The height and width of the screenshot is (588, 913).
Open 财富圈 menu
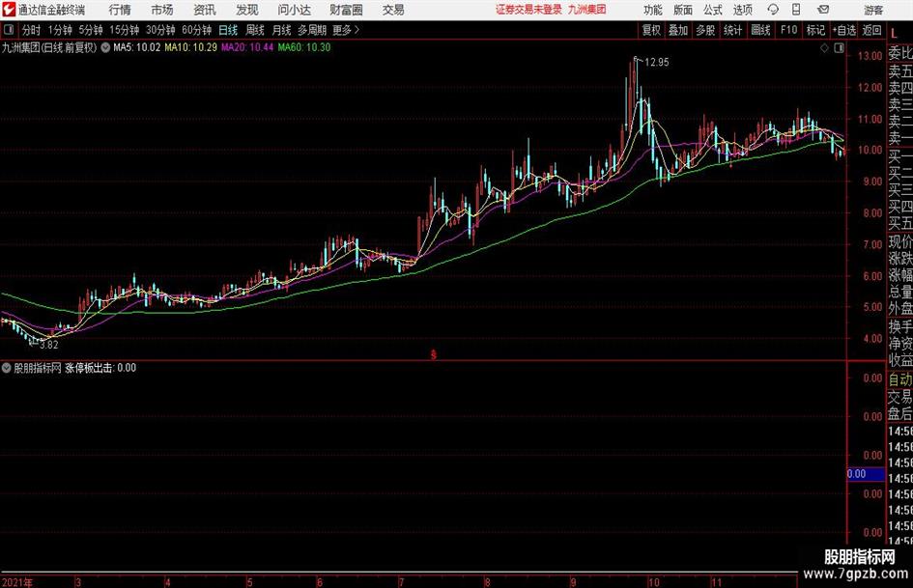[x=346, y=10]
